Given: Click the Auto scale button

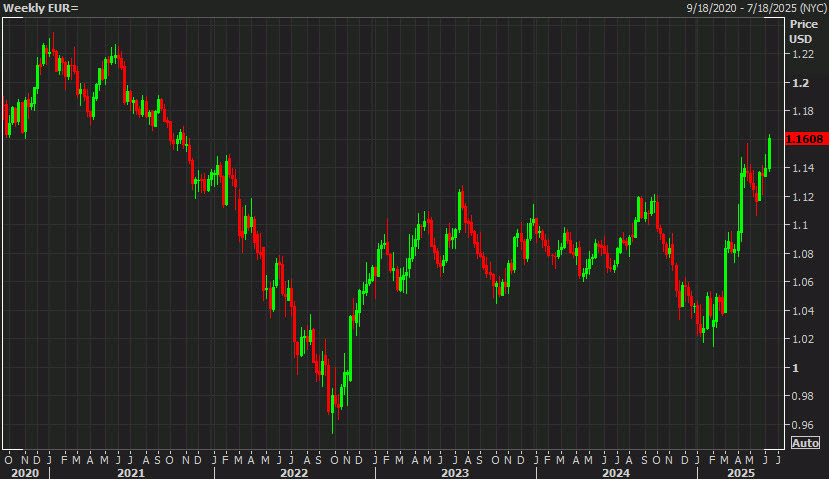Looking at the screenshot, I should [805, 443].
